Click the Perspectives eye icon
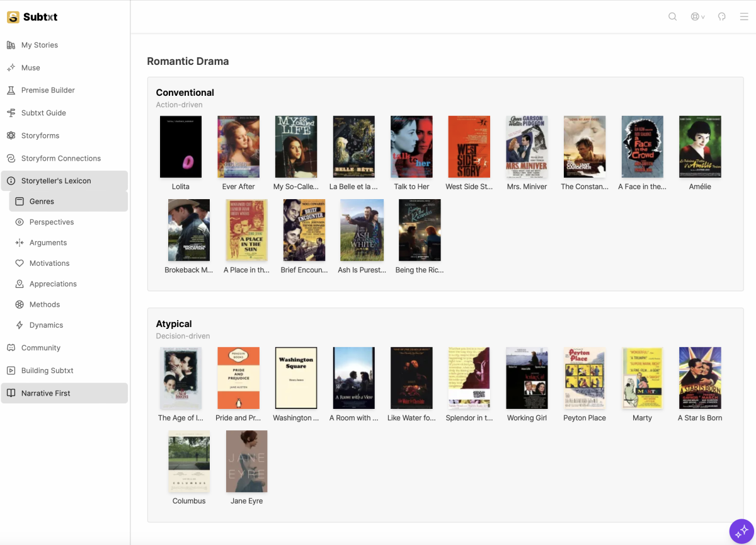Viewport: 756px width, 545px height. (20, 222)
